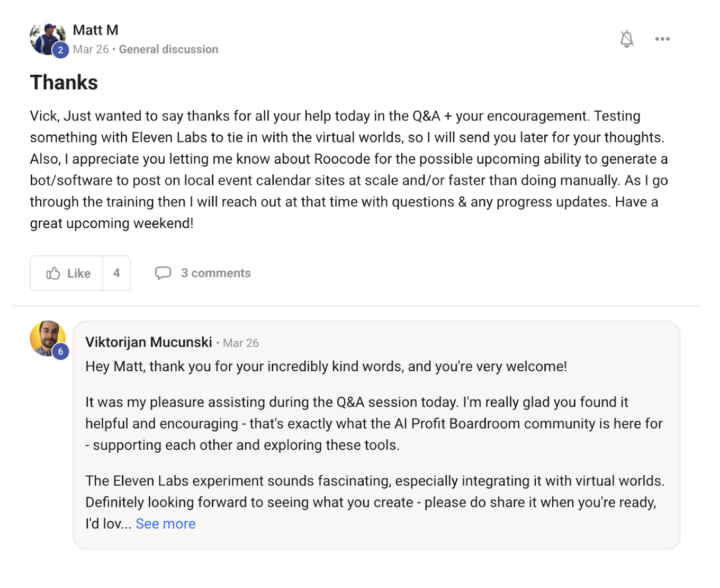The width and height of the screenshot is (720, 588).
Task: Click the thumbs-up Like icon
Action: click(x=54, y=273)
